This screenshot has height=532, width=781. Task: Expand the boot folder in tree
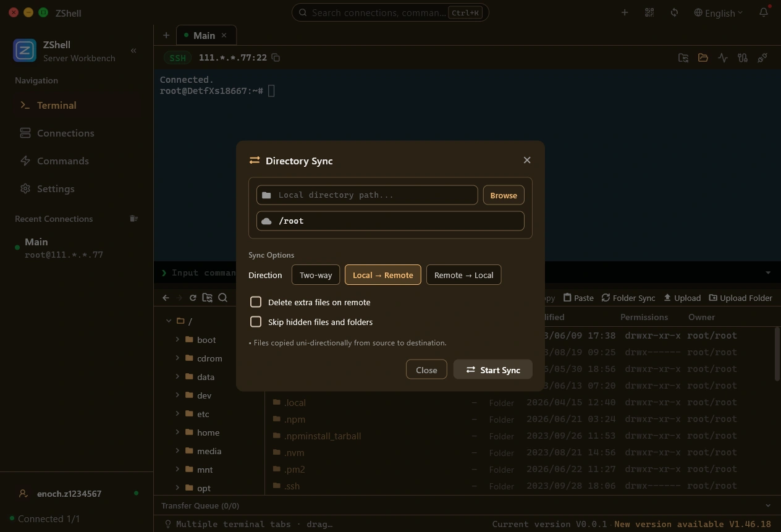[177, 339]
